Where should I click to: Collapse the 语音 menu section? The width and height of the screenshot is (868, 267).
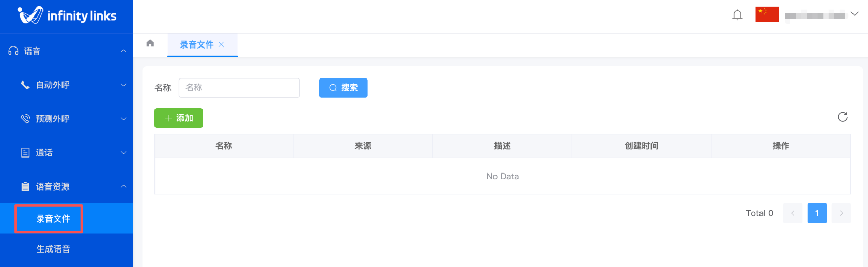(x=123, y=51)
